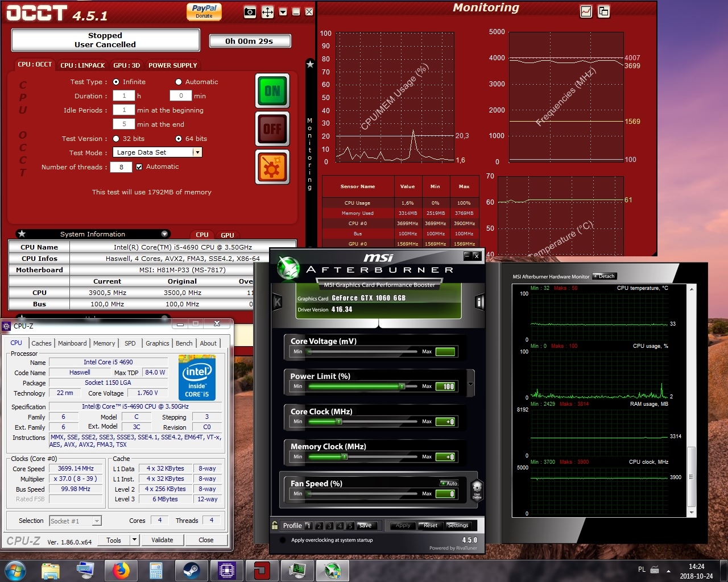Choose the 32 bits test version
The image size is (728, 582).
coord(116,139)
